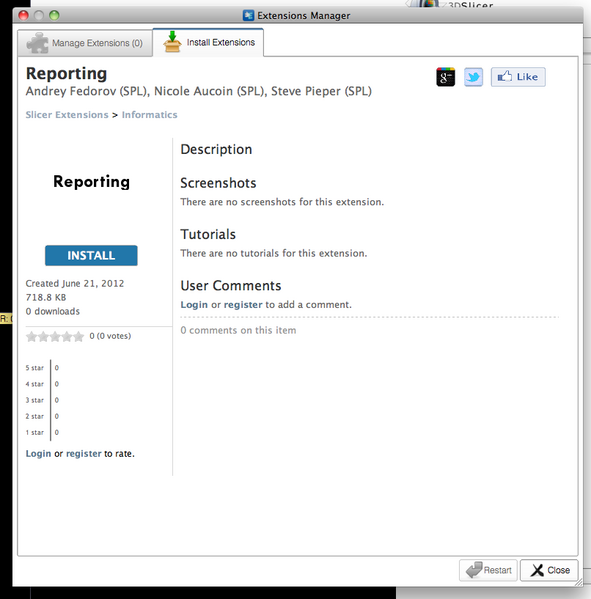Image resolution: width=591 pixels, height=599 pixels.
Task: Click the Facebook Like button
Action: click(x=518, y=77)
